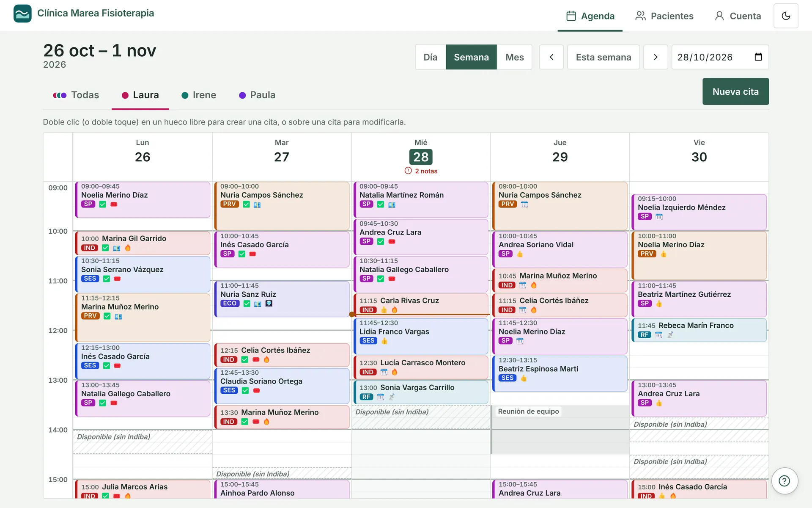Click the green check icon on Inés Casado García's Tuesday appointment
Viewport: 812px width, 508px height.
[x=242, y=254]
